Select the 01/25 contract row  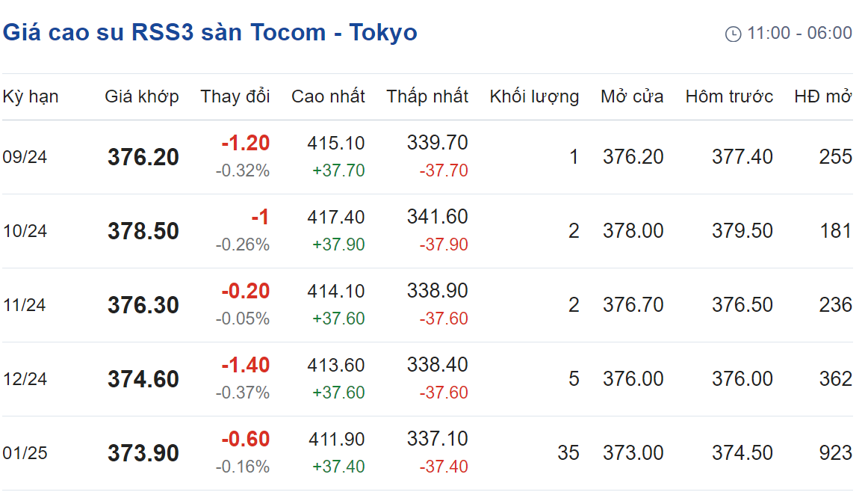pos(427,453)
